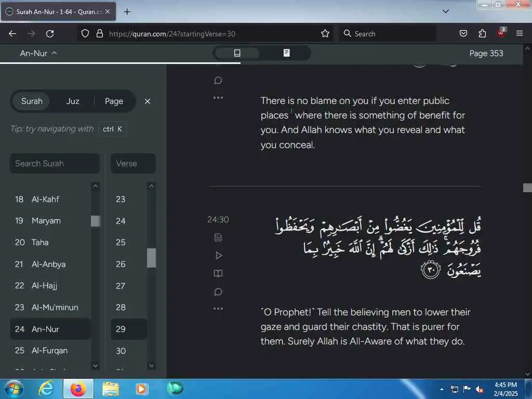Jump to verse 30 in list
The height and width of the screenshot is (399, 532).
click(x=129, y=351)
